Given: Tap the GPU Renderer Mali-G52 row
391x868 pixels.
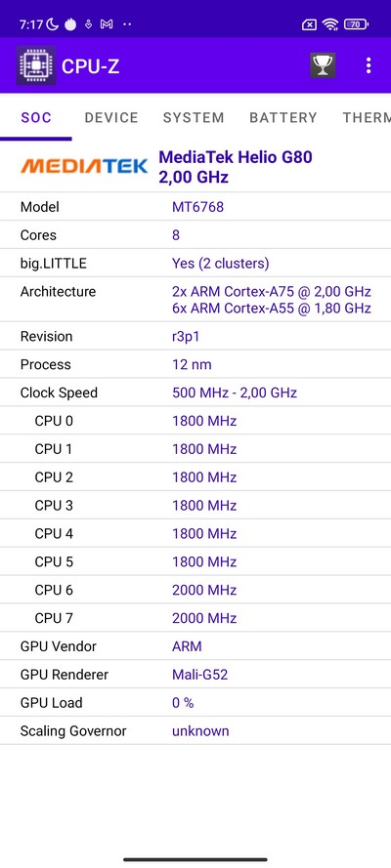Looking at the screenshot, I should (x=195, y=675).
